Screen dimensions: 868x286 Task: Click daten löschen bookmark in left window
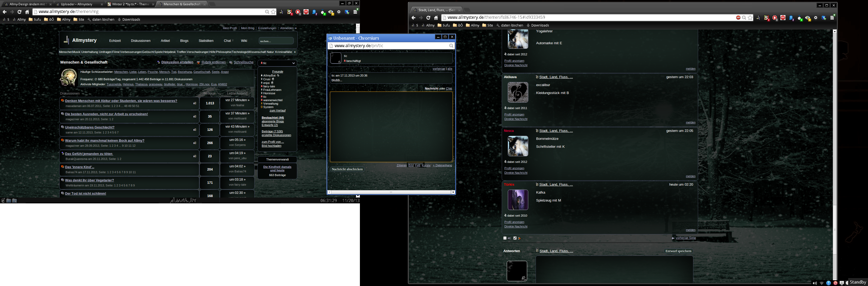pos(101,20)
